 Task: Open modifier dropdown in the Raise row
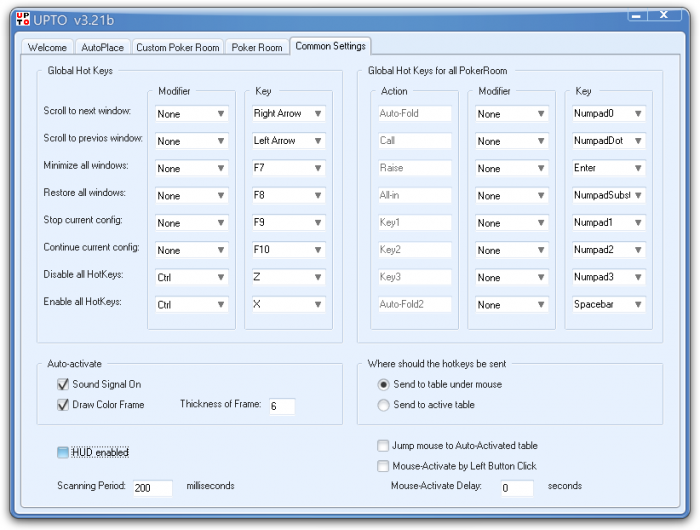point(512,168)
